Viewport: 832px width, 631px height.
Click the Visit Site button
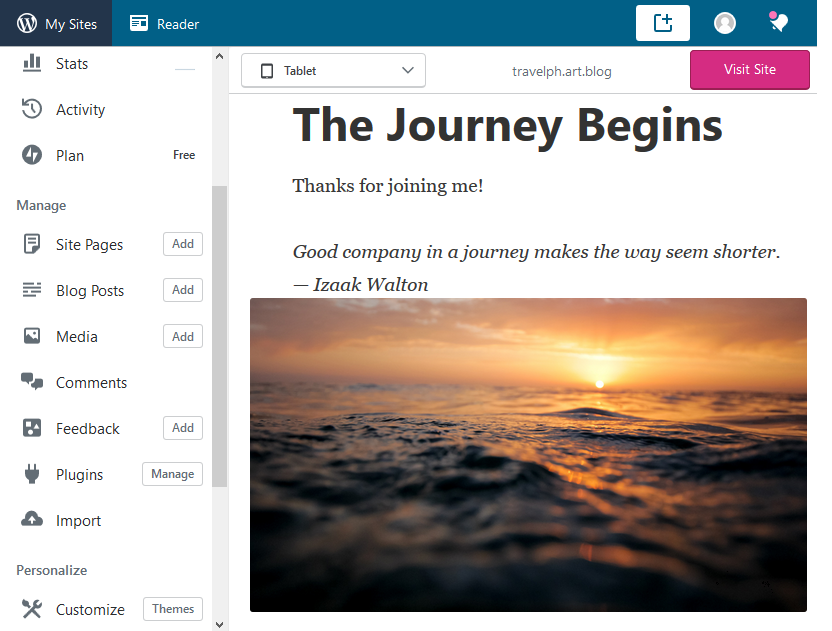click(750, 69)
